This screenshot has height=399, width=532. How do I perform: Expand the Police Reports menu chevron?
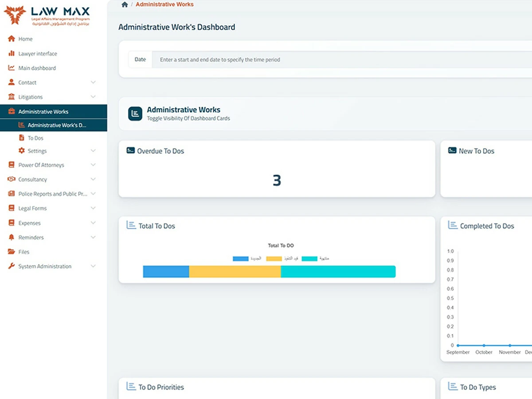[x=93, y=194]
